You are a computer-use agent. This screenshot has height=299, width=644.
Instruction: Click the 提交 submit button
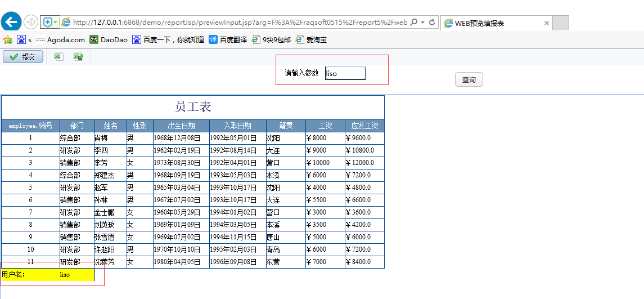[x=23, y=57]
